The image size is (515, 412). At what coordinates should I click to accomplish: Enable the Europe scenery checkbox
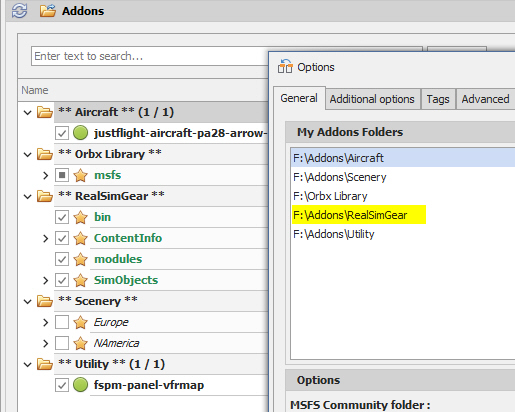point(62,322)
